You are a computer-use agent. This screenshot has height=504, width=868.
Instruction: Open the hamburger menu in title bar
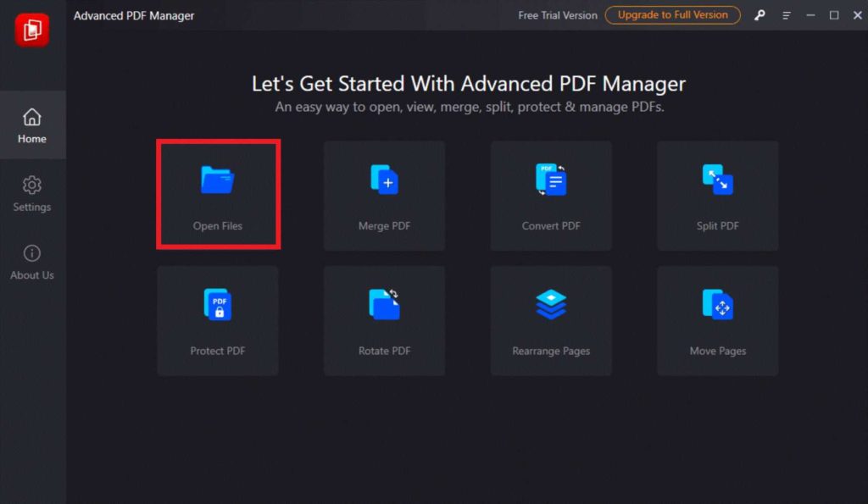pyautogui.click(x=786, y=15)
